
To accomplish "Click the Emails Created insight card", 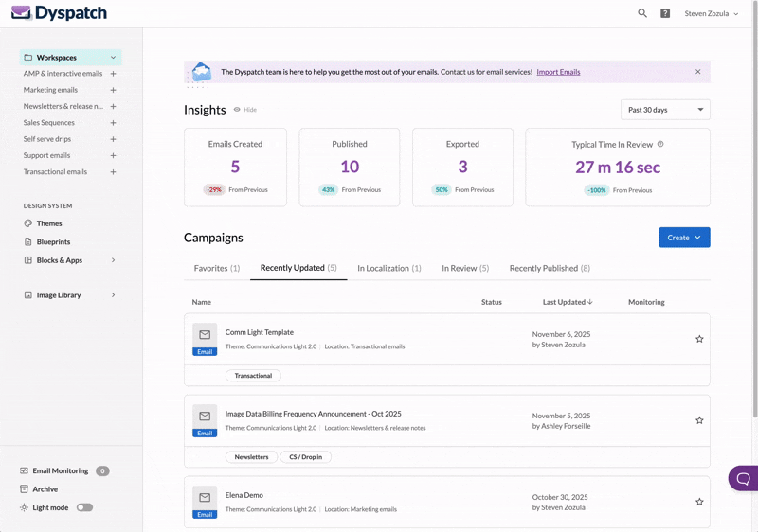I will tap(235, 167).
